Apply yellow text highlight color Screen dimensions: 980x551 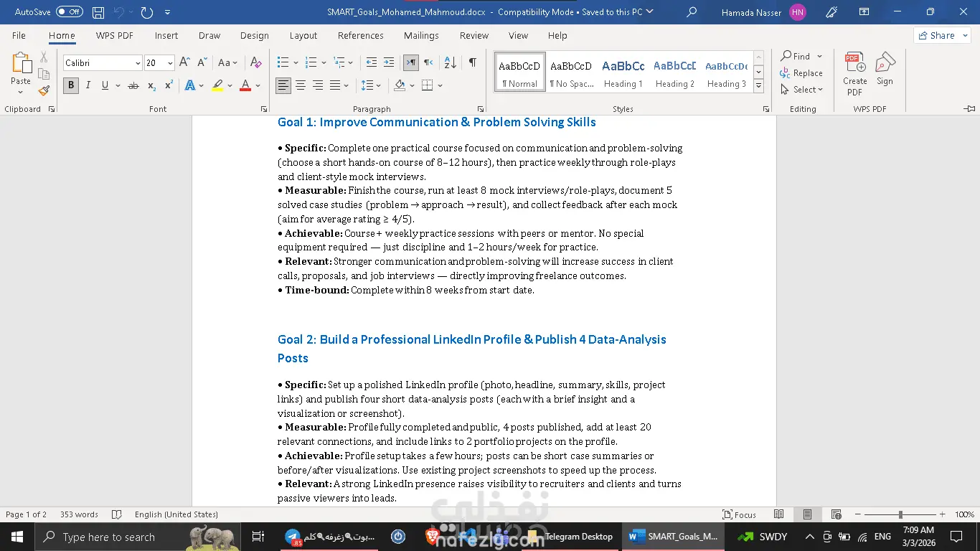[x=217, y=85]
